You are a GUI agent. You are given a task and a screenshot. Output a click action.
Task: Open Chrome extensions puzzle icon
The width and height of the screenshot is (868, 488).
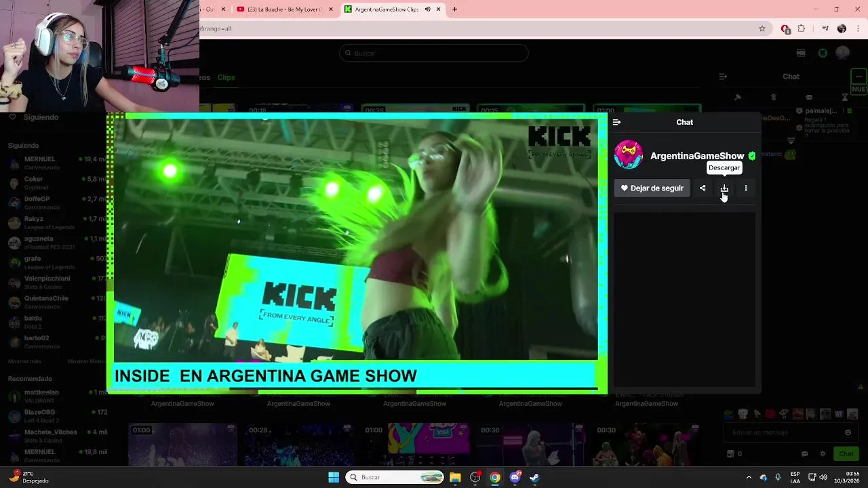802,28
